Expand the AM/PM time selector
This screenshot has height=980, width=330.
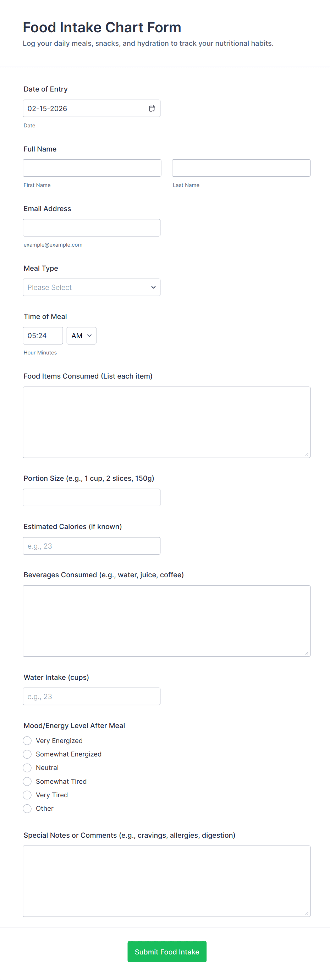[x=82, y=336]
